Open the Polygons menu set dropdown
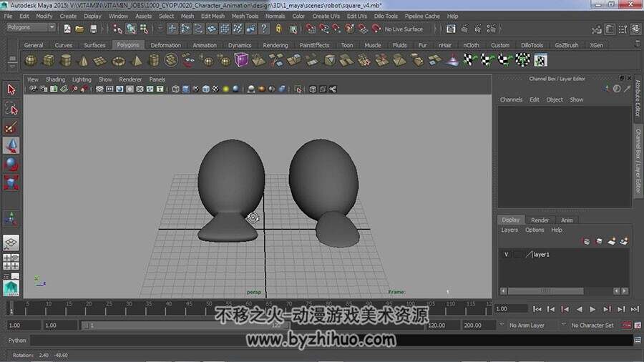Image resolution: width=644 pixels, height=362 pixels. tap(31, 28)
